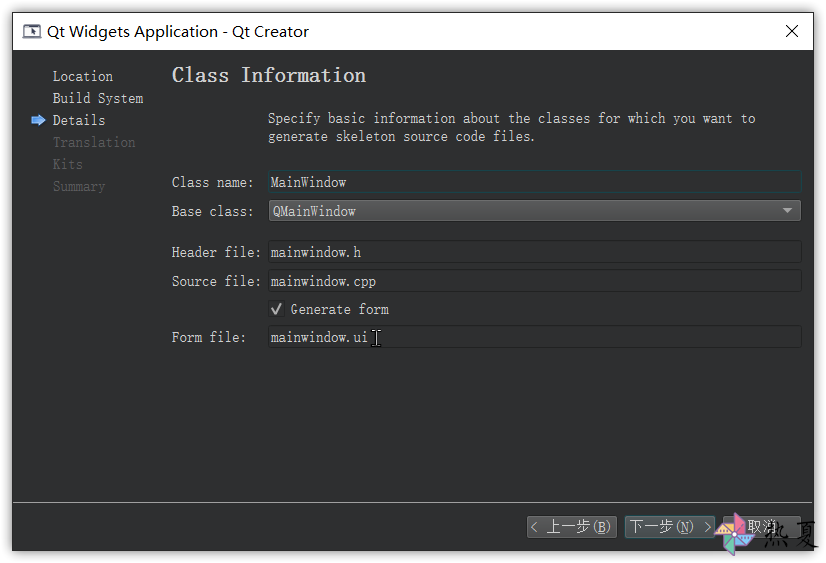826x563 pixels.
Task: Click the Class name input field
Action: click(x=535, y=182)
